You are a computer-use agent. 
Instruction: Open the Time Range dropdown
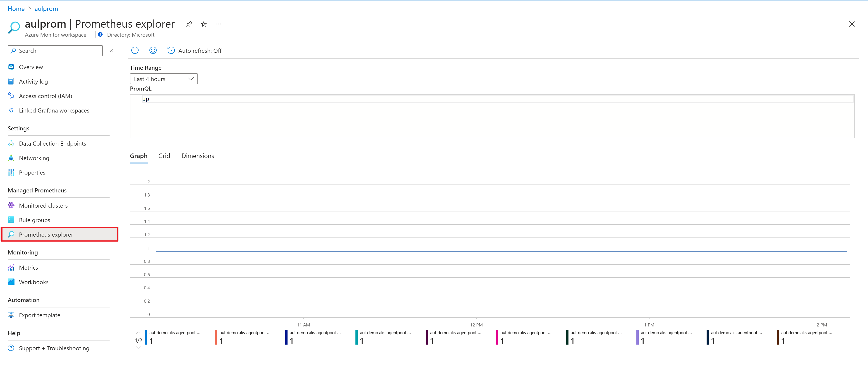pyautogui.click(x=164, y=79)
